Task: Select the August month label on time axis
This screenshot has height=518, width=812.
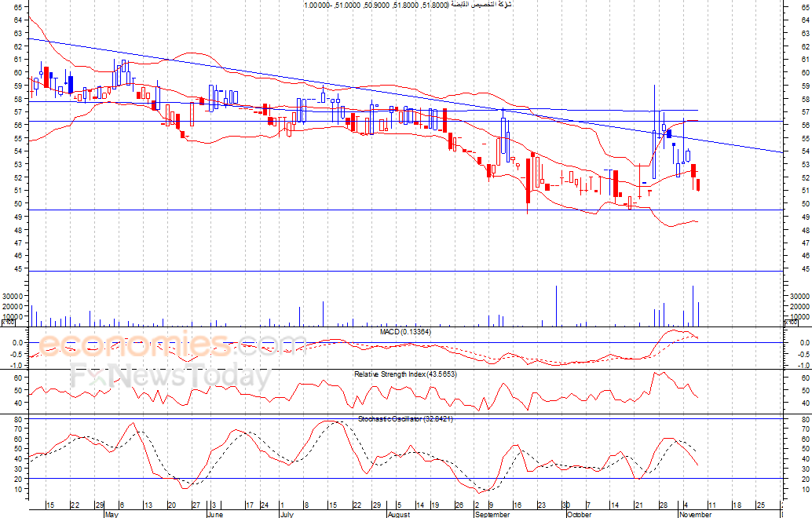Action: 399,514
